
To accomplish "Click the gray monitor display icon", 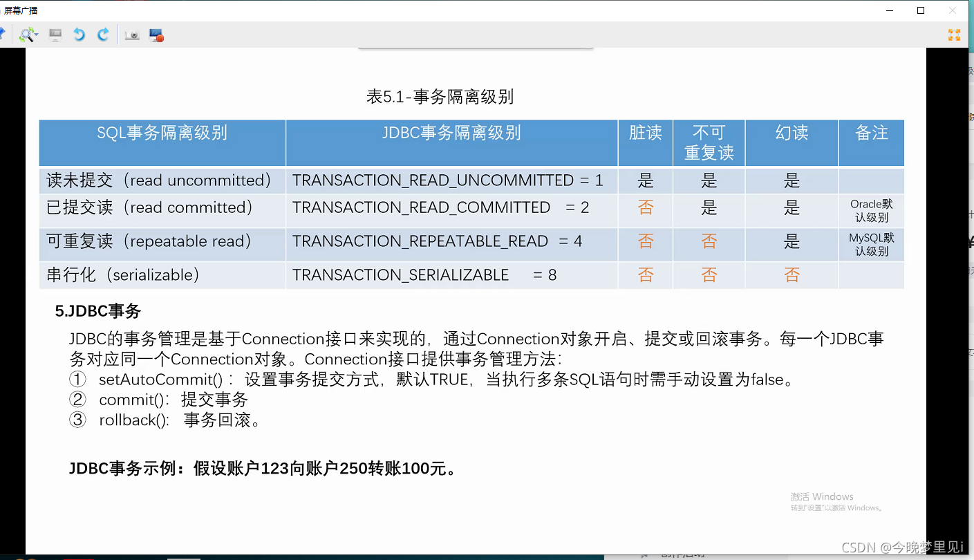I will [55, 35].
